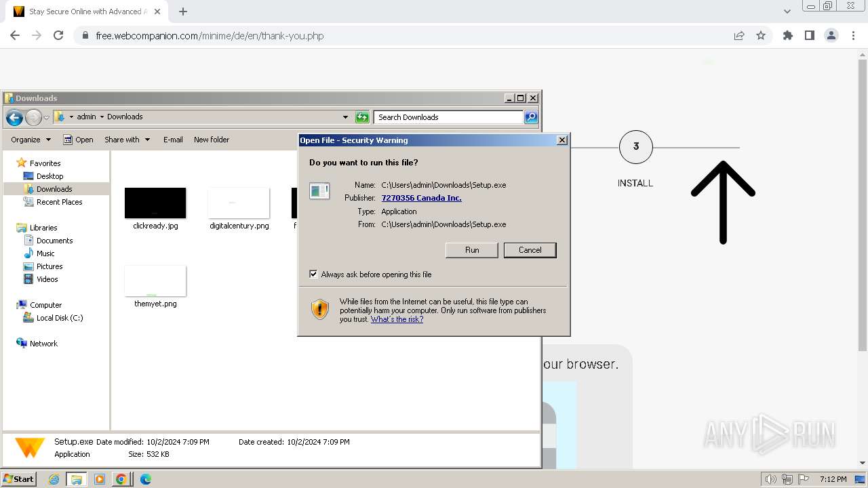The width and height of the screenshot is (868, 488).
Task: Reload the webcompanion page in Chrome
Action: (58, 36)
